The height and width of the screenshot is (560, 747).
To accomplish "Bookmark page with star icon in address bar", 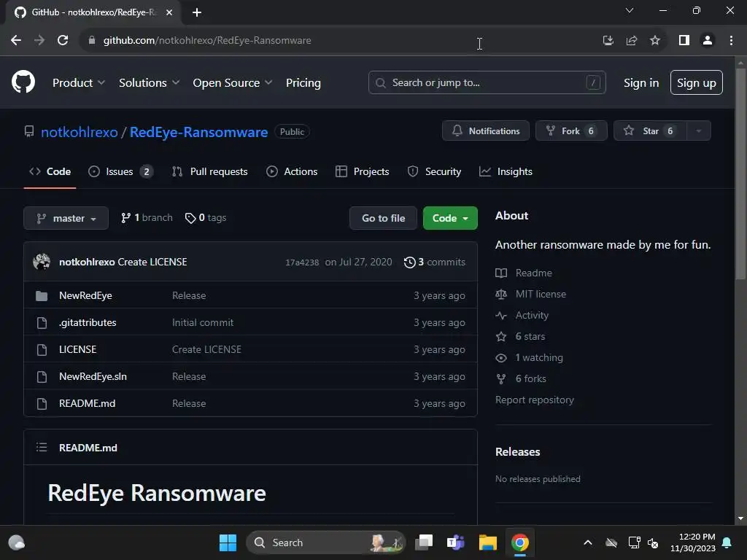I will (655, 41).
